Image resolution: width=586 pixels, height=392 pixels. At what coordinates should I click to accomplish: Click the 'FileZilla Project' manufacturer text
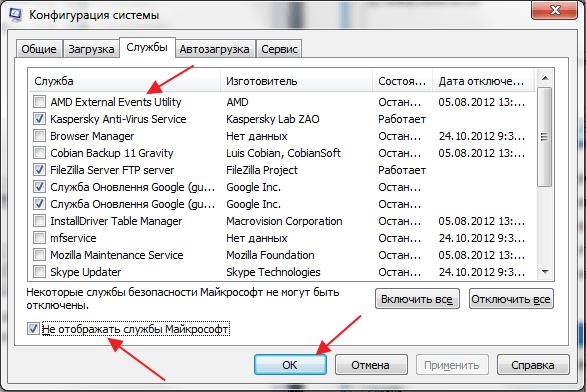pos(262,170)
